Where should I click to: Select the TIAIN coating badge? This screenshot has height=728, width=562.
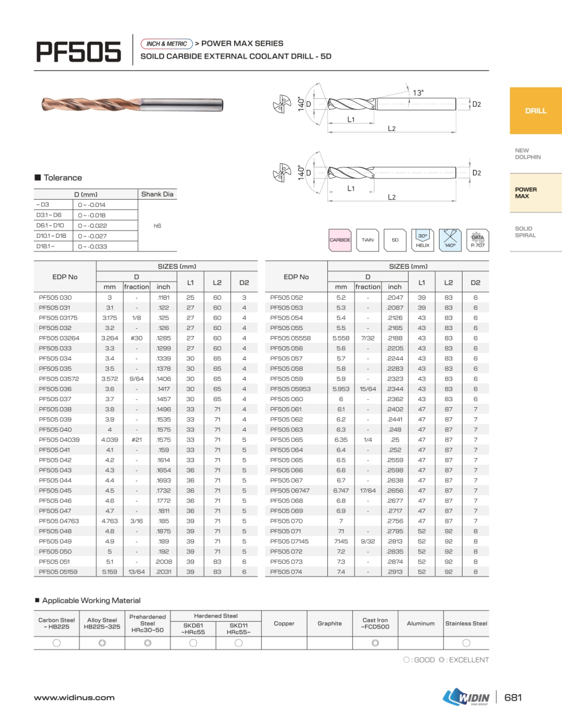point(367,240)
